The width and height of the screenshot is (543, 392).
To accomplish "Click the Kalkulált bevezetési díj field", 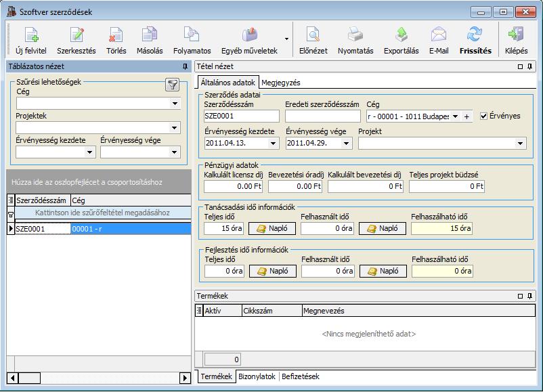I will [x=366, y=186].
